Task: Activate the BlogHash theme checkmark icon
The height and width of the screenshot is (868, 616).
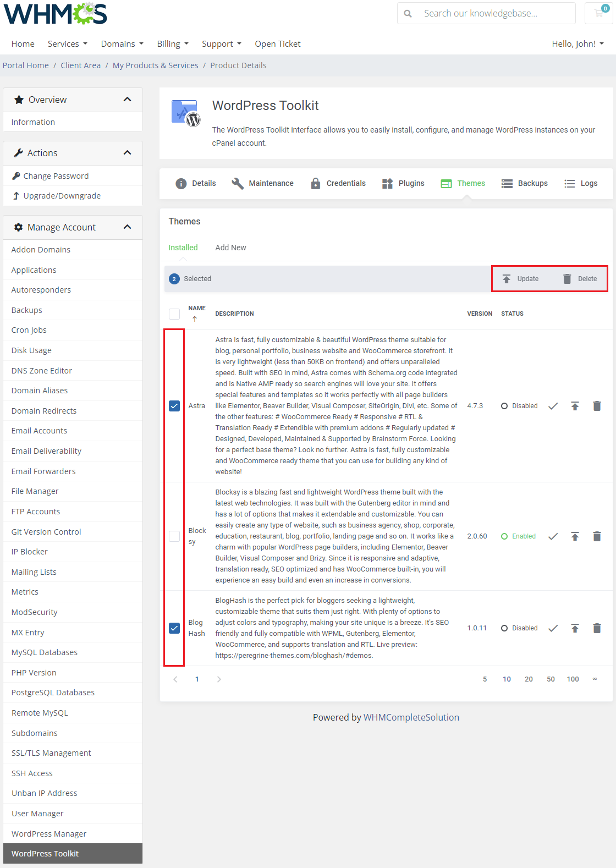Action: pos(553,628)
